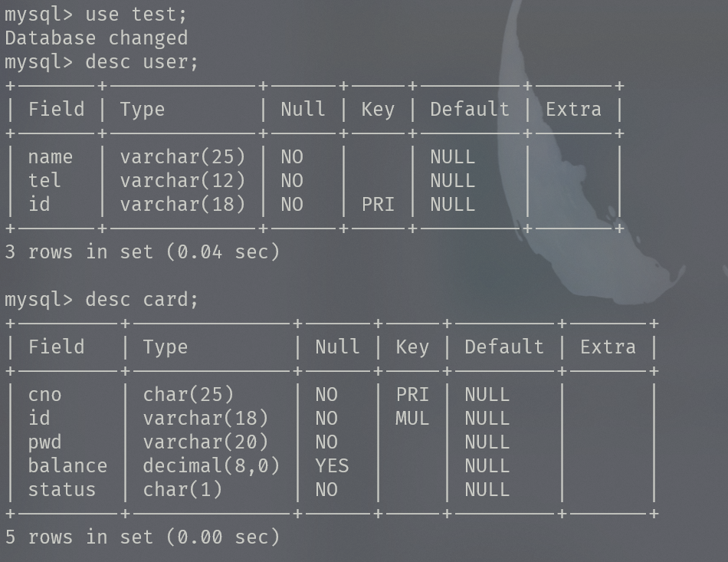Click the "desc user;" command text
The width and height of the screenshot is (728, 562).
(142, 61)
